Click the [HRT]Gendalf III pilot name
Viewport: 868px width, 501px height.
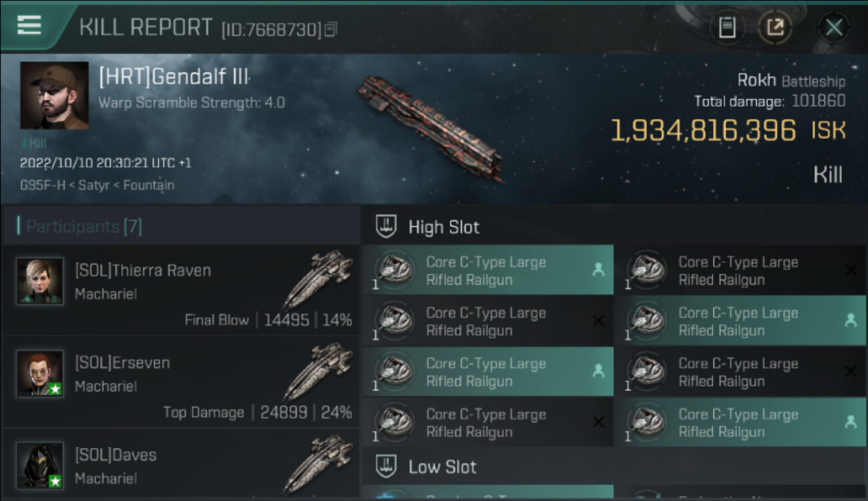click(x=174, y=77)
